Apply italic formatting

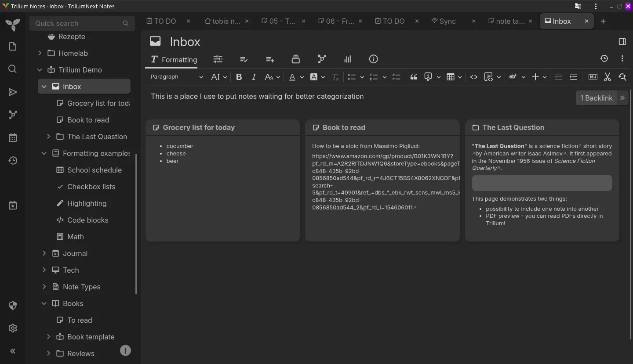tap(254, 77)
